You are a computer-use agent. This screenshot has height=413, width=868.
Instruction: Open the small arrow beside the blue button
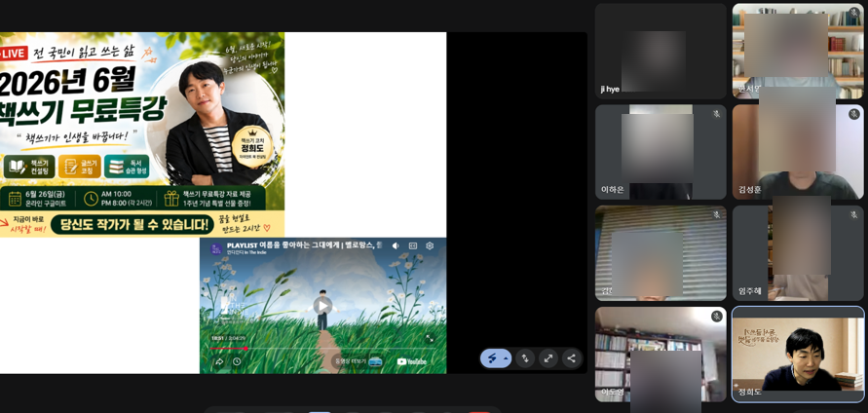pos(506,358)
